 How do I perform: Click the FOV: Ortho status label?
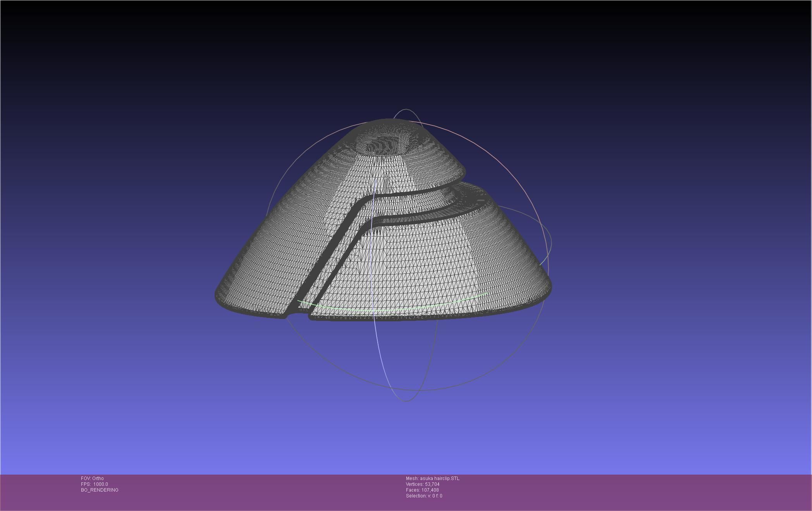(x=92, y=478)
